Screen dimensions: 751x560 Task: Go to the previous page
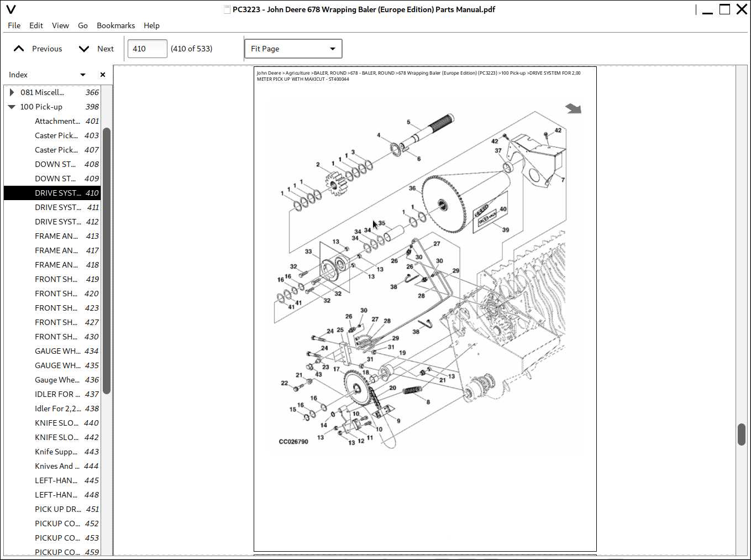click(38, 49)
